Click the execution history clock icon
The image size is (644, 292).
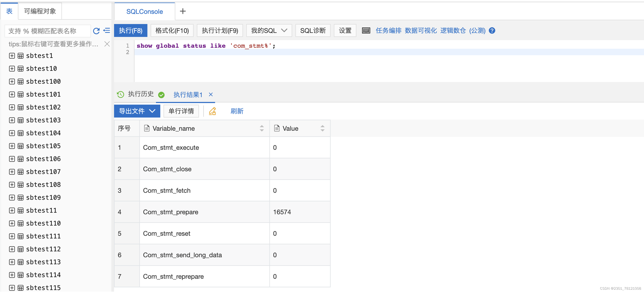click(121, 94)
